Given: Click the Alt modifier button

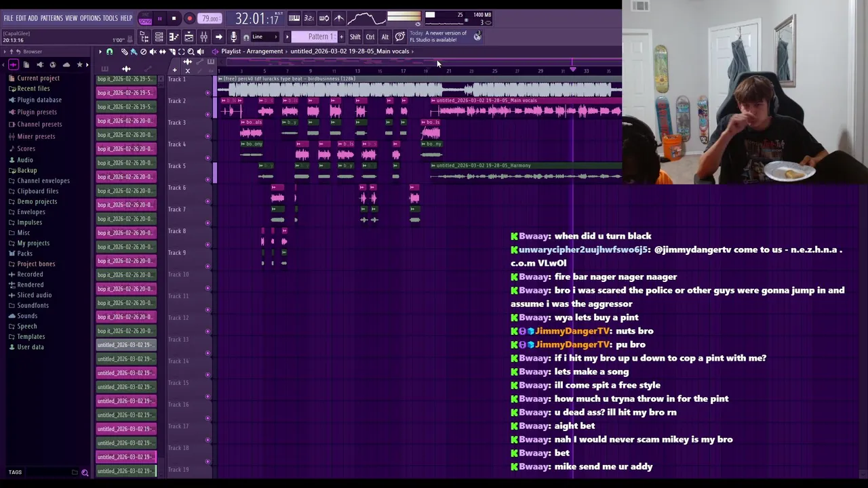Looking at the screenshot, I should click(385, 37).
